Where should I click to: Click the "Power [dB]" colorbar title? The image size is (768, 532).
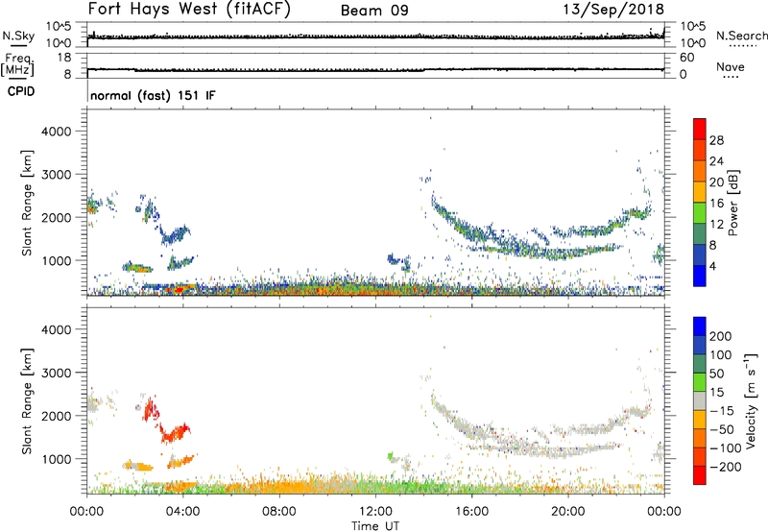[733, 203]
